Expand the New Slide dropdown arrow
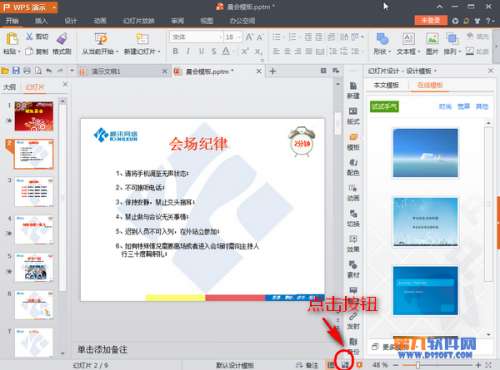Viewport: 500px width, 370px height. 159,52
